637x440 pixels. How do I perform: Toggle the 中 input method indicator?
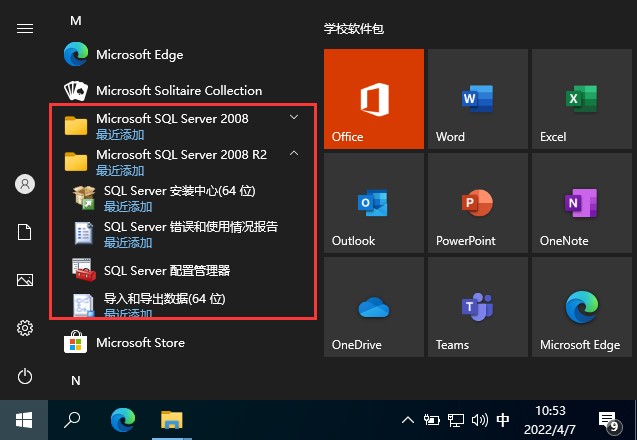click(x=503, y=420)
